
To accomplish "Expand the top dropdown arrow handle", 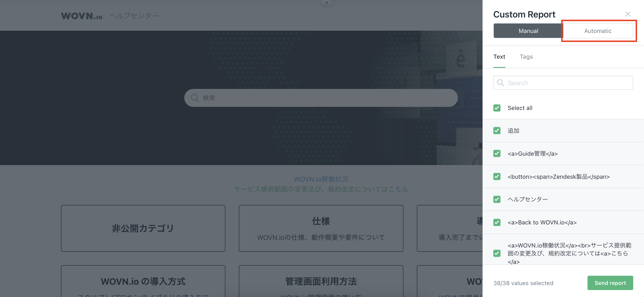I will click(326, 2).
